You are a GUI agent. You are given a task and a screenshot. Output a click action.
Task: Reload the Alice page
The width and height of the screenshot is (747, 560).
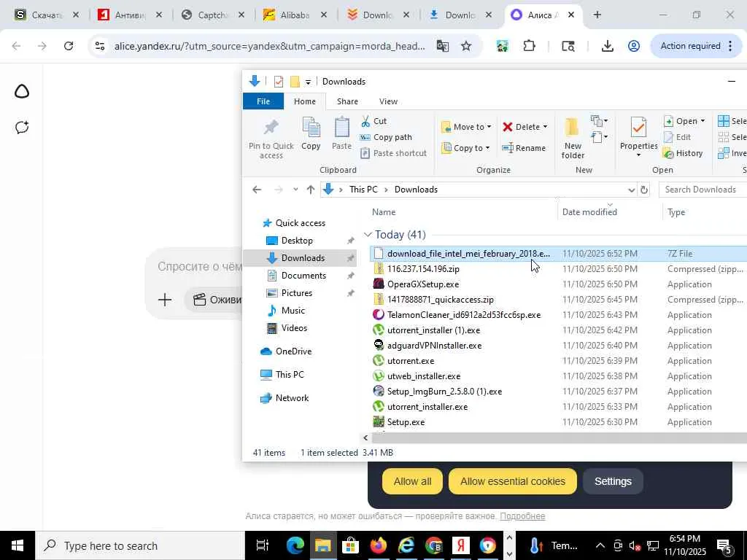point(69,46)
